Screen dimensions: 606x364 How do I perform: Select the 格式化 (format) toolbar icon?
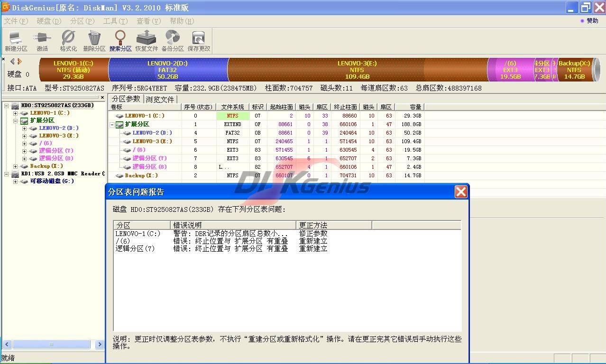(x=68, y=41)
